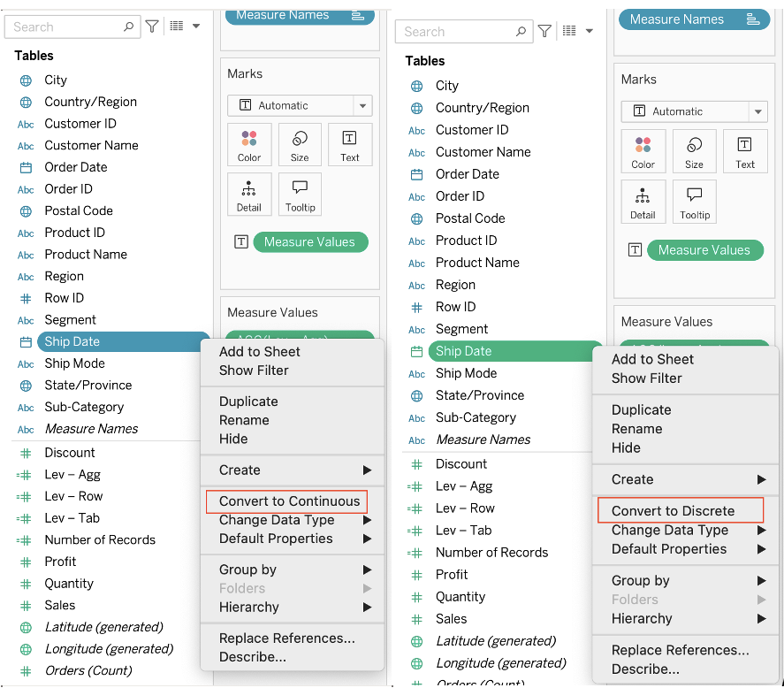The image size is (784, 688).
Task: Click the filter funnel icon in left data pane
Action: [152, 26]
